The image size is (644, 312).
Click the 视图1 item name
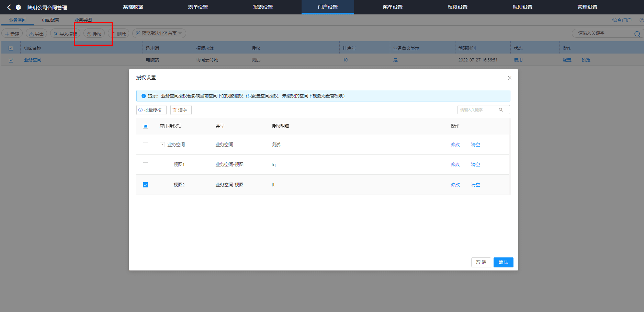179,164
